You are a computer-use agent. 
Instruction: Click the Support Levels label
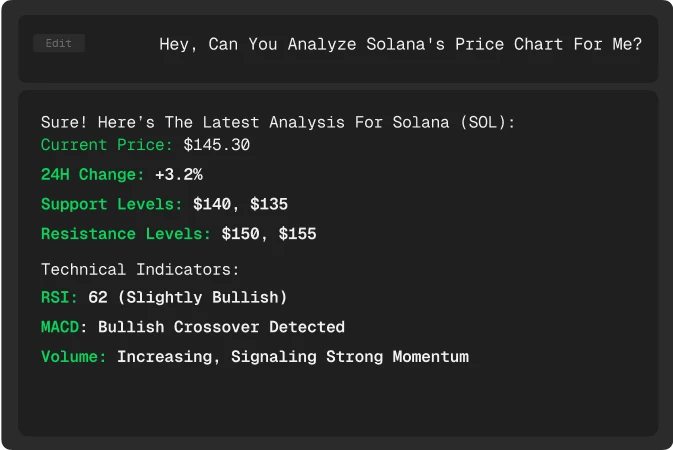112,204
